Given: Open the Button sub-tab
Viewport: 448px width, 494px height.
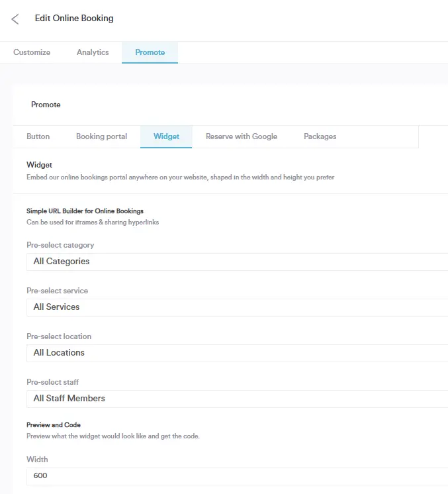Looking at the screenshot, I should point(38,136).
